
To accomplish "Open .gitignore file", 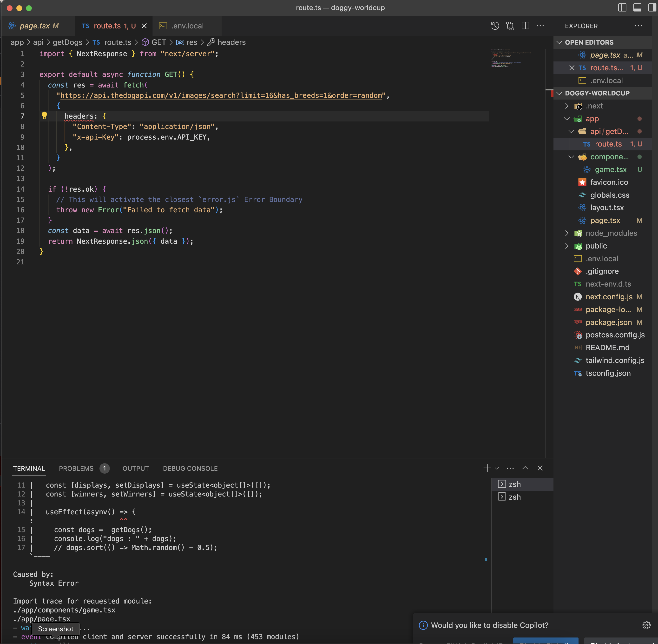I will point(603,271).
